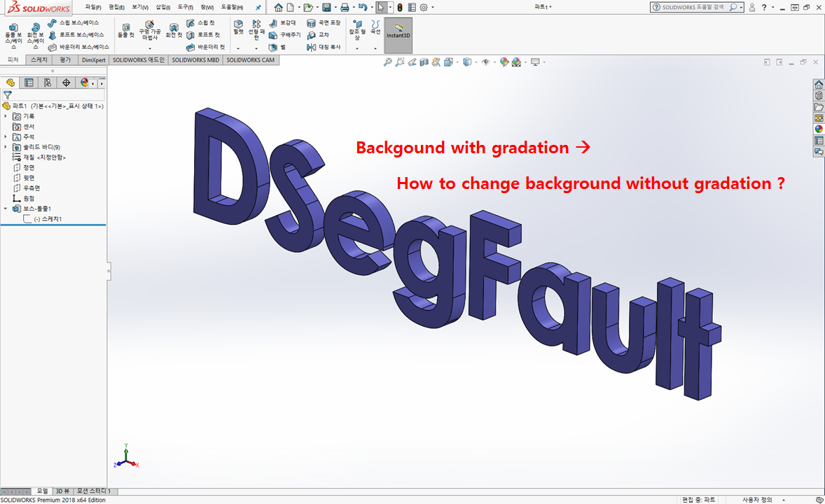The image size is (825, 504).
Task: Select the 돌출 컷 extruded cut tool
Action: point(126,31)
